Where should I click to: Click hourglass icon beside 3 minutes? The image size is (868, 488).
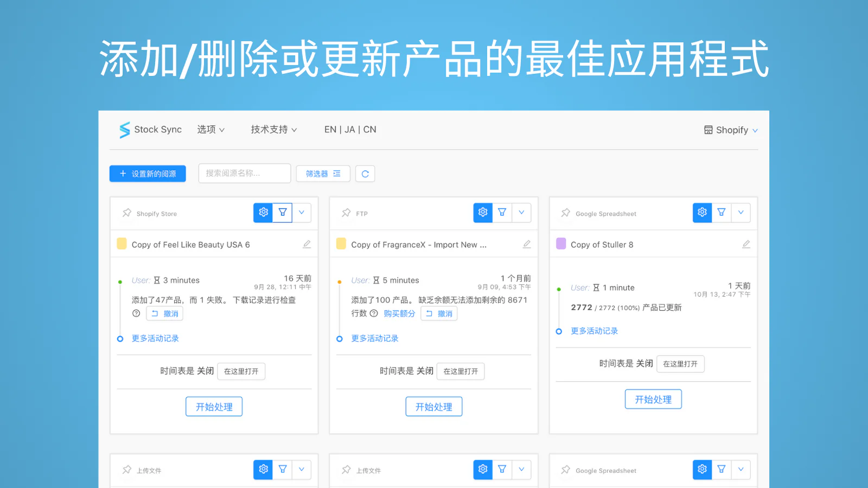(x=157, y=280)
